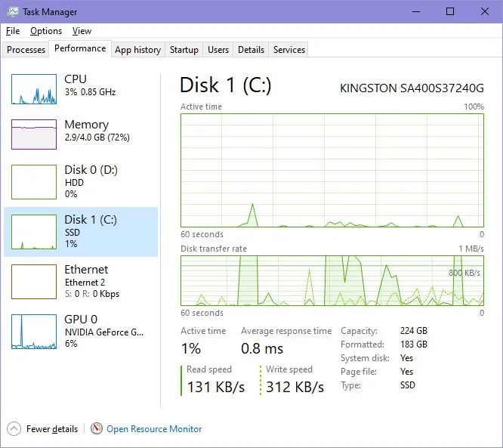Select GPU 0 NVIDIA GeForce entry
The height and width of the screenshot is (448, 503).
pyautogui.click(x=81, y=332)
